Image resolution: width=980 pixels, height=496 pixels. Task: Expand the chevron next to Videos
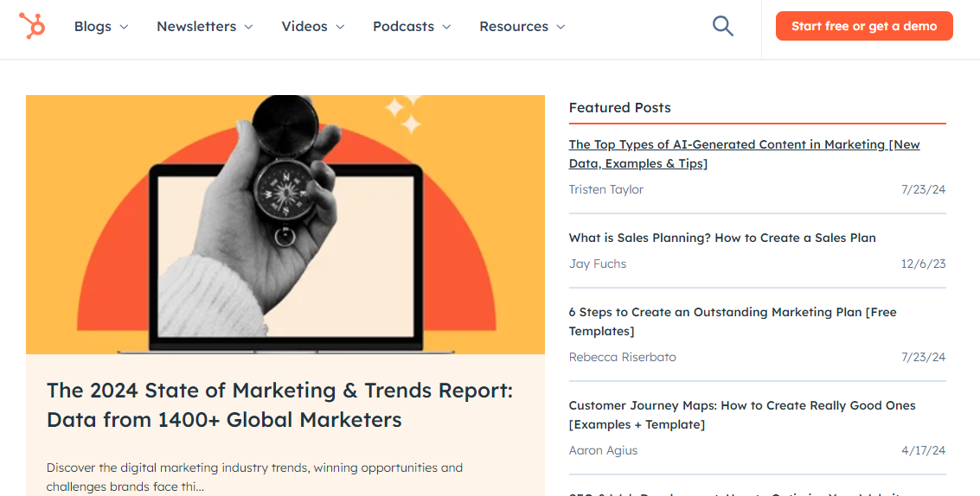coord(340,27)
